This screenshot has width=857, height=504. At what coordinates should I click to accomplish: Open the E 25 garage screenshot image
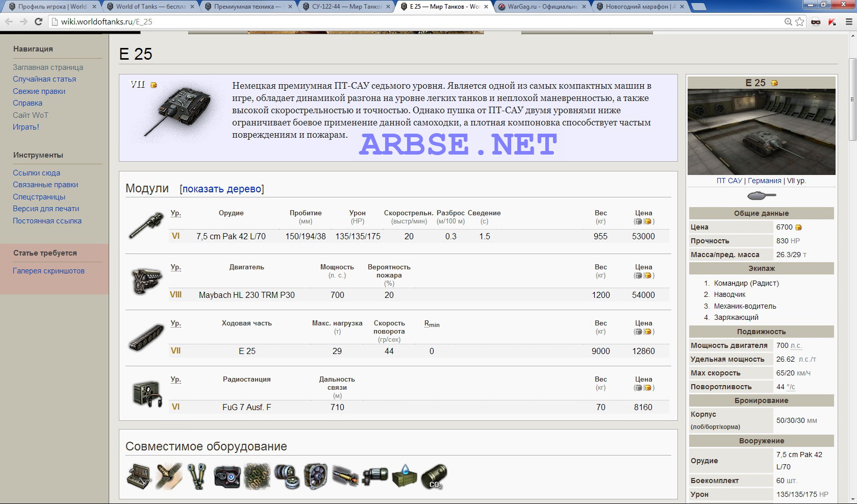pos(762,132)
